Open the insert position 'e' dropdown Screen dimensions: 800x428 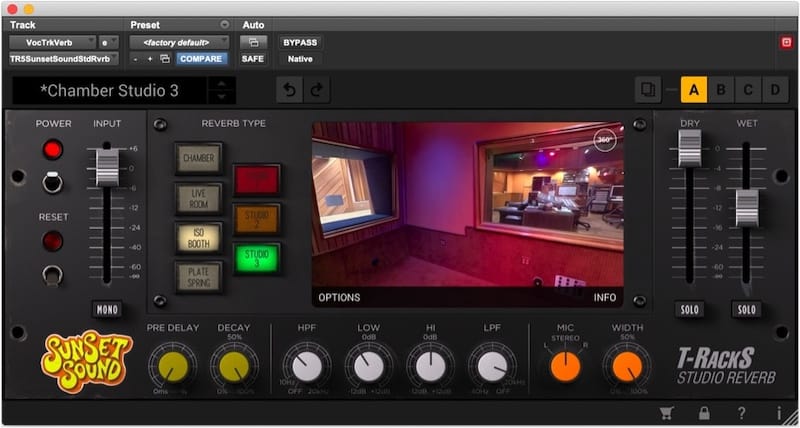pos(108,42)
